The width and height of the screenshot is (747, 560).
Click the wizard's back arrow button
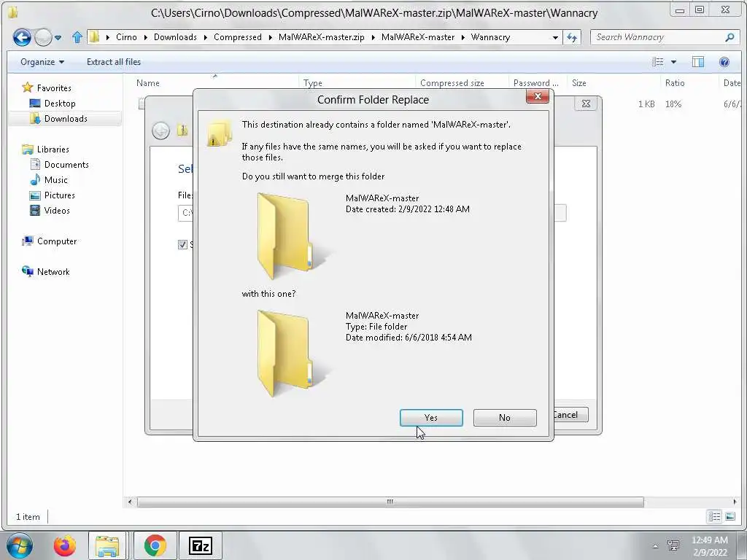[x=161, y=131]
